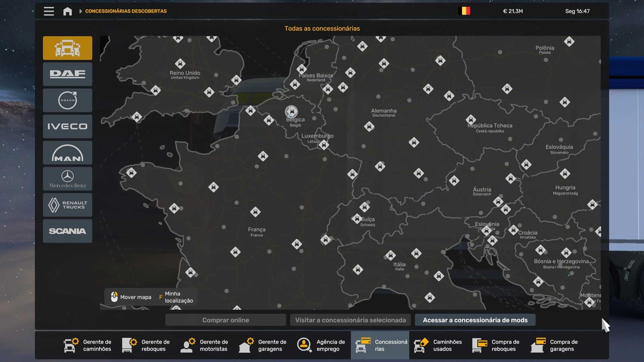Filter dealers by DAF brand
The height and width of the screenshot is (362, 644).
pos(67,74)
